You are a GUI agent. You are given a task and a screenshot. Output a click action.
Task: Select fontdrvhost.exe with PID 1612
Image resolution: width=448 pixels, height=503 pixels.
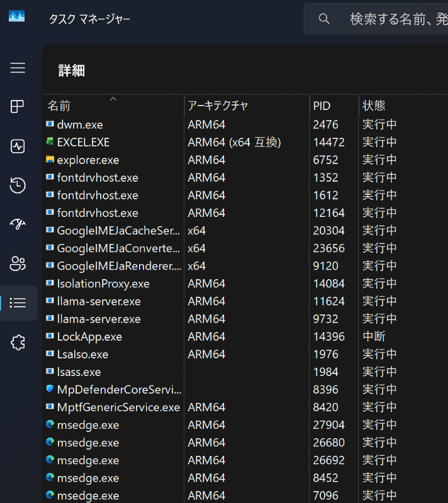98,195
